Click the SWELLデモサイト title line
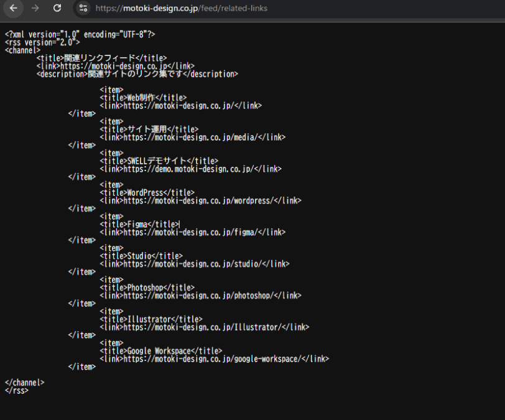Screen dimensions: 505x420 [159, 161]
